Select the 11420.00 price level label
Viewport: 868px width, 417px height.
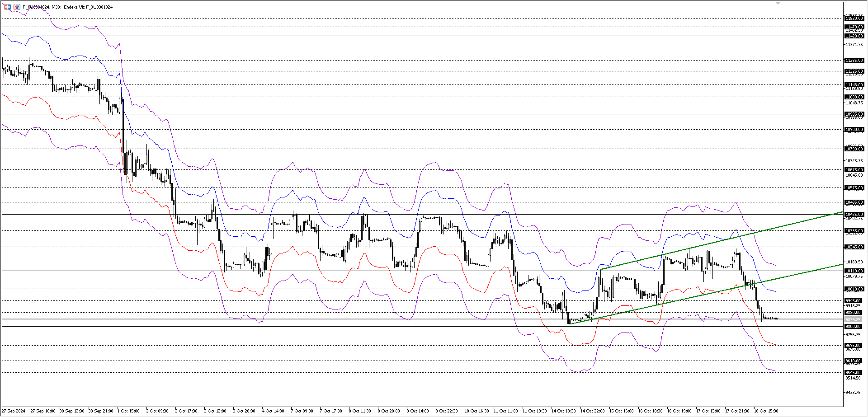(x=854, y=36)
